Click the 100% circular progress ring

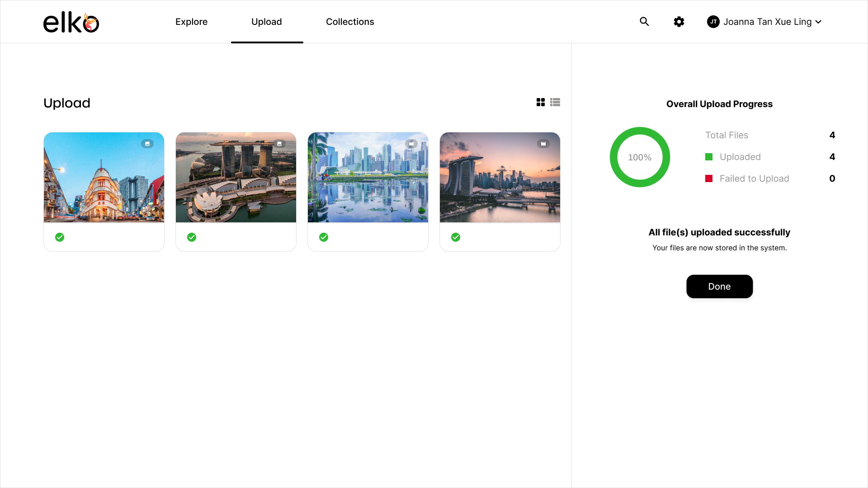(x=640, y=157)
